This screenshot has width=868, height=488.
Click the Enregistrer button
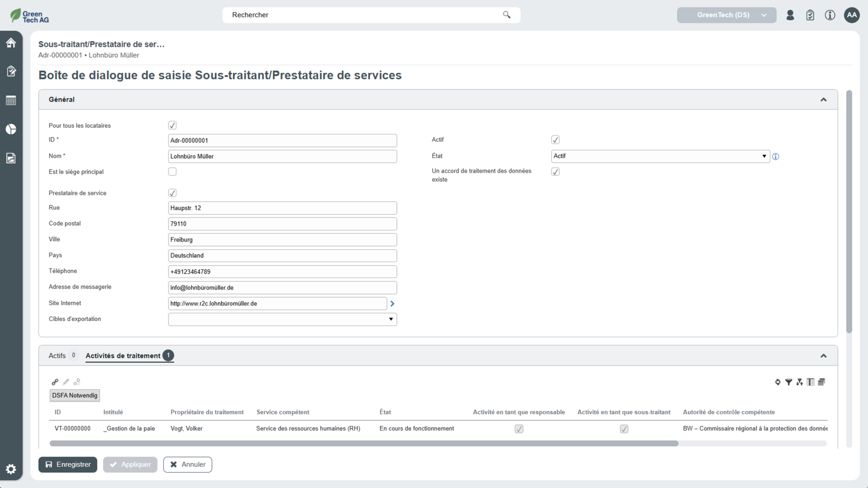click(x=68, y=465)
